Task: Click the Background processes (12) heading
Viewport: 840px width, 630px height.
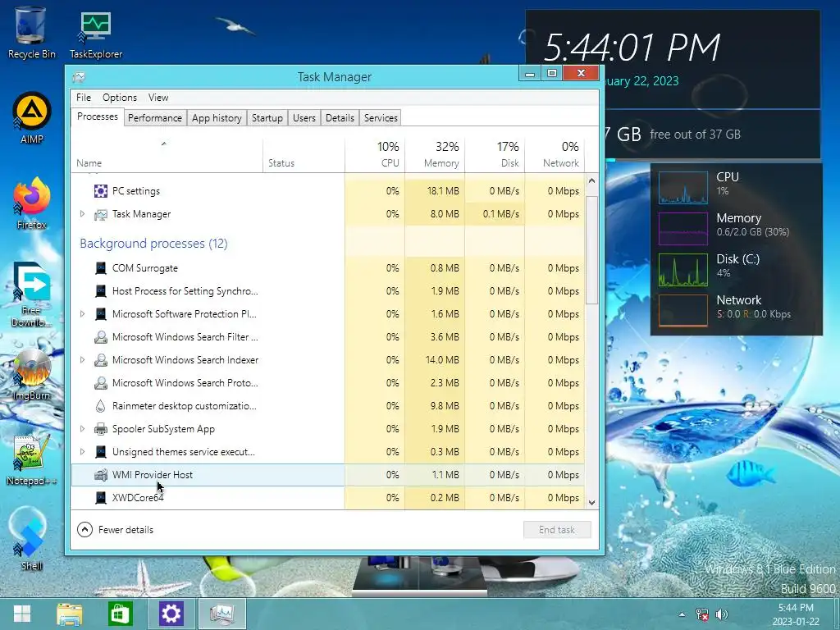Action: [153, 243]
